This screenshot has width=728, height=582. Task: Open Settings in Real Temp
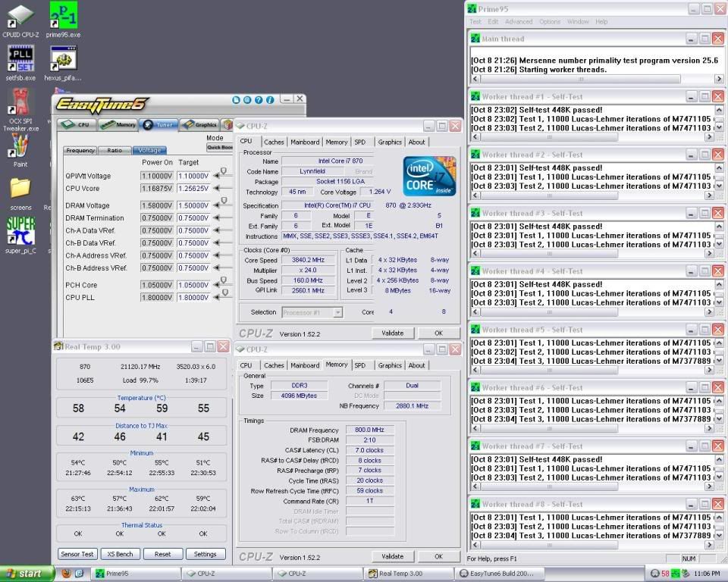206,554
